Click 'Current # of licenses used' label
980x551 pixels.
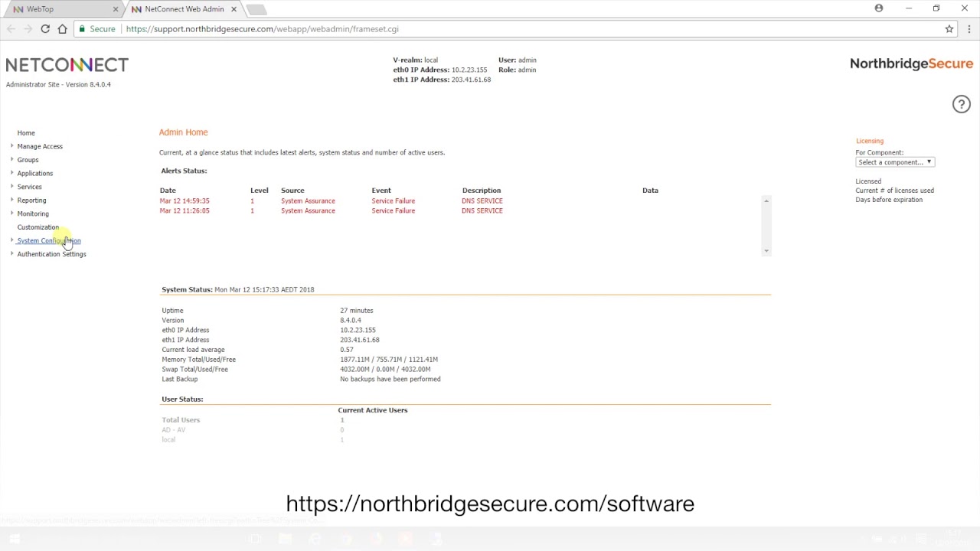point(895,191)
